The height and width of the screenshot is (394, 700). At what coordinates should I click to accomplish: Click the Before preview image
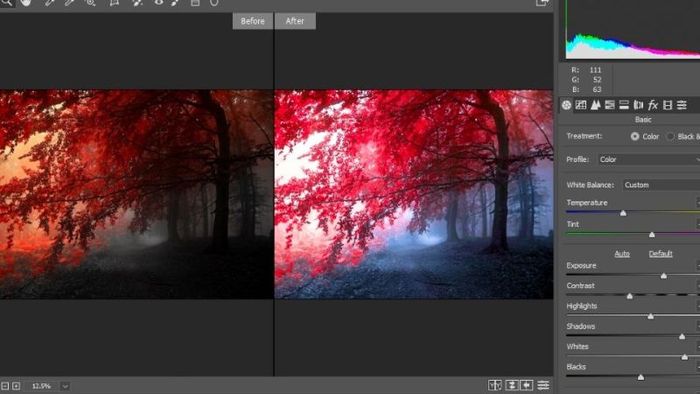click(137, 195)
